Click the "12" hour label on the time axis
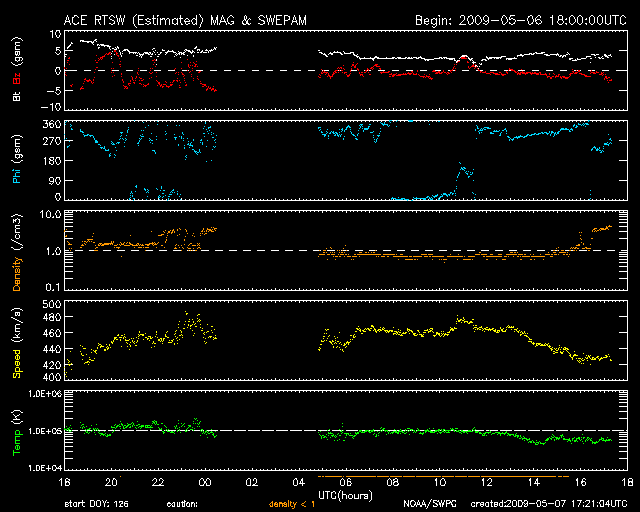This screenshot has width=640, height=512. tap(487, 482)
